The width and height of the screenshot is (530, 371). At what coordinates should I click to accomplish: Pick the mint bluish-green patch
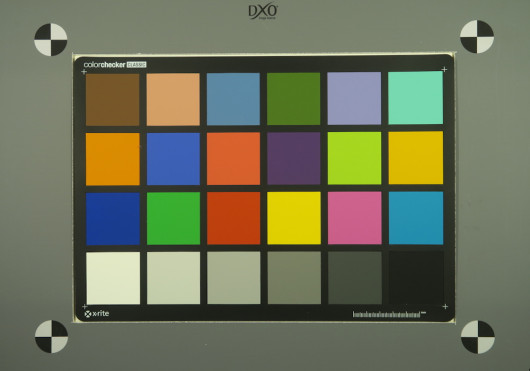[415, 98]
